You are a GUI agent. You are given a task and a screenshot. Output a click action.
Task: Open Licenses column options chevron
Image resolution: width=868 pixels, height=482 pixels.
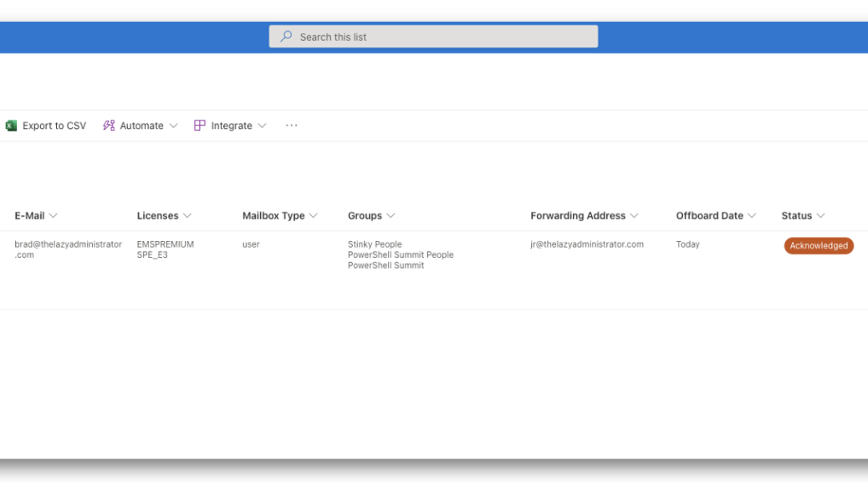coord(187,216)
